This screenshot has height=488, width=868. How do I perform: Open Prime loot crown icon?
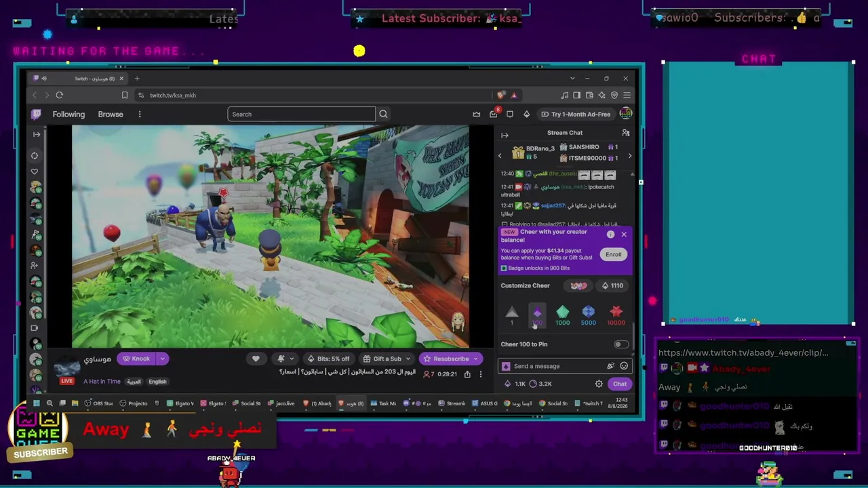click(477, 114)
